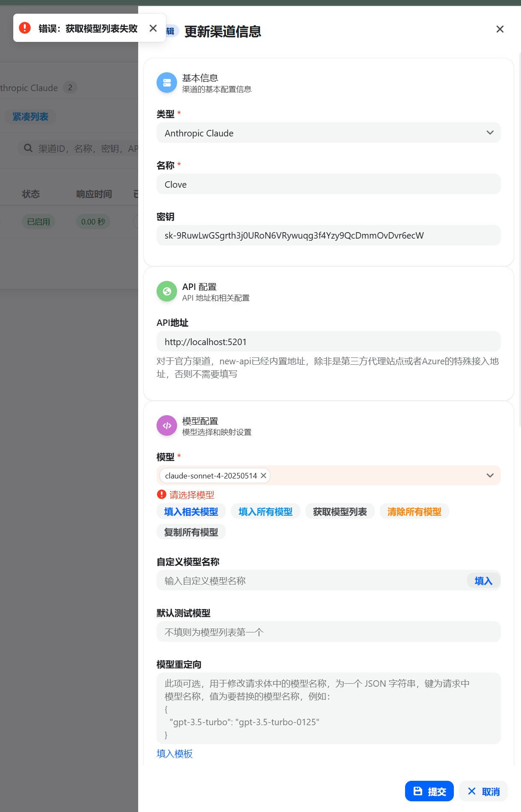This screenshot has height=812, width=521.
Task: Click the API address helper note text
Action: point(328,367)
